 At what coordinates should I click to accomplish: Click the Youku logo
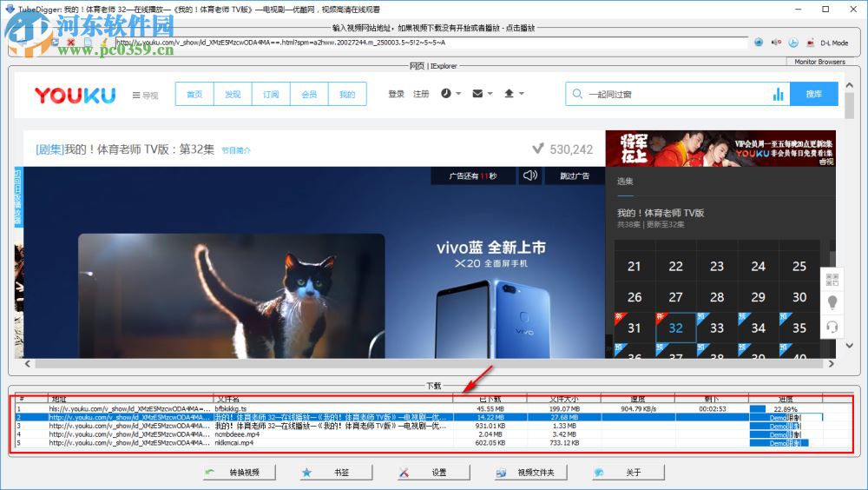[76, 95]
